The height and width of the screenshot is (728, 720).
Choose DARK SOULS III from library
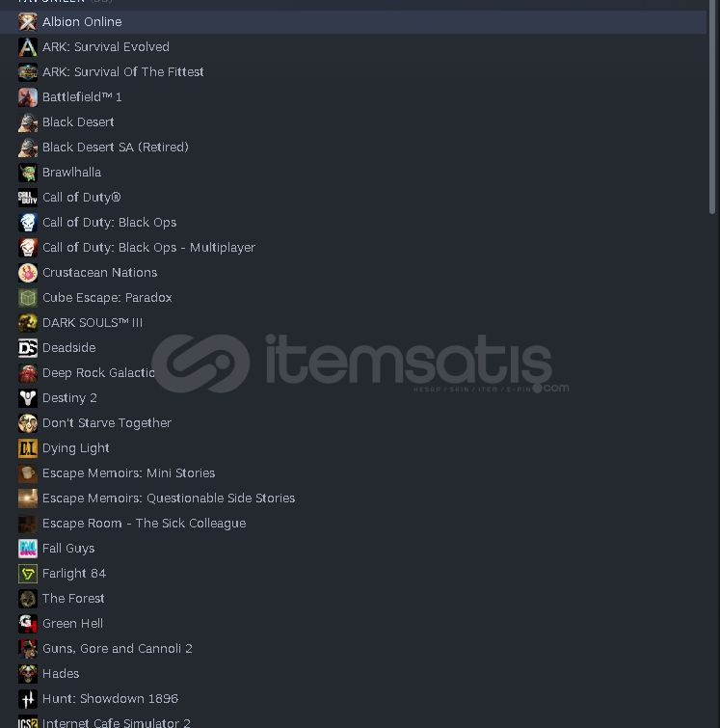point(354,323)
